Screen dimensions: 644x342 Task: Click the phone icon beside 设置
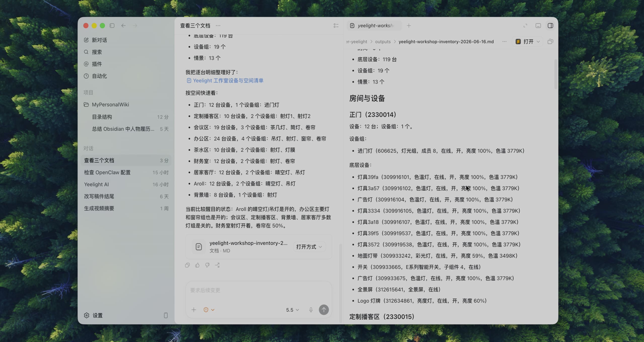[166, 315]
